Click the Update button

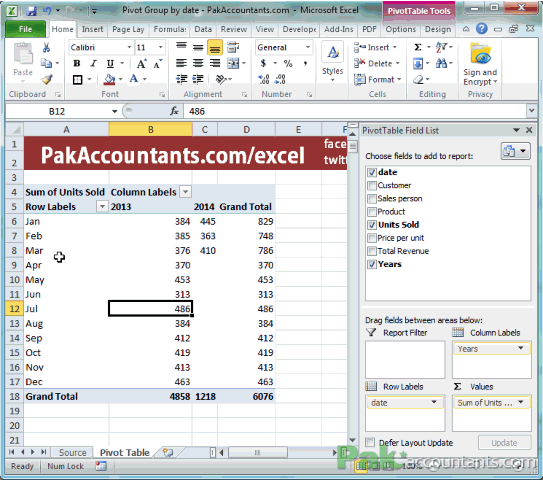pos(504,443)
